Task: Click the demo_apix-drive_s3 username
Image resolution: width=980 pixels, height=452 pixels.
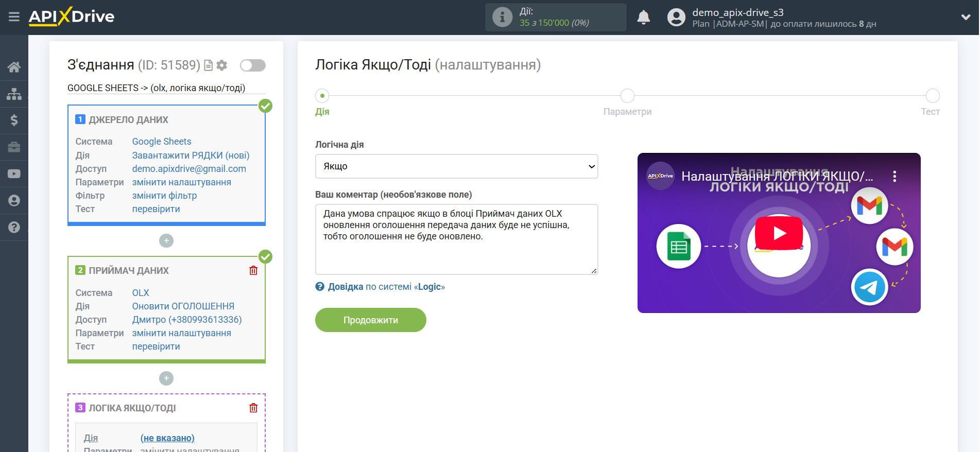Action: point(737,12)
